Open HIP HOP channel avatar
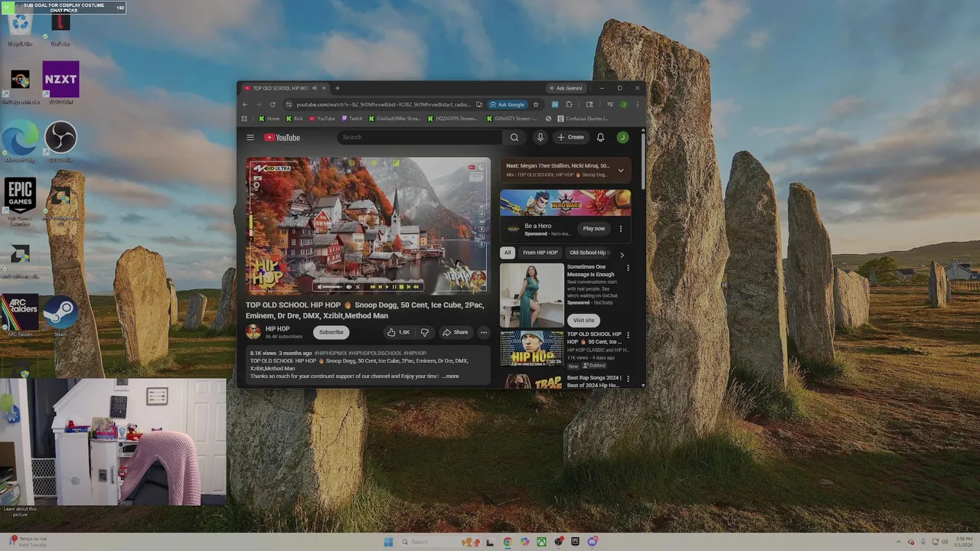The width and height of the screenshot is (980, 551). click(x=253, y=332)
